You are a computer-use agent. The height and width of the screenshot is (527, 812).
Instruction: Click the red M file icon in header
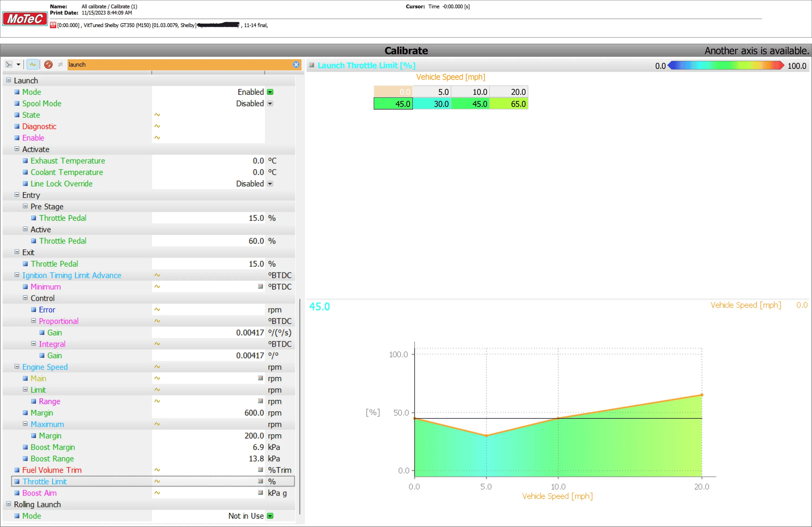pyautogui.click(x=53, y=25)
